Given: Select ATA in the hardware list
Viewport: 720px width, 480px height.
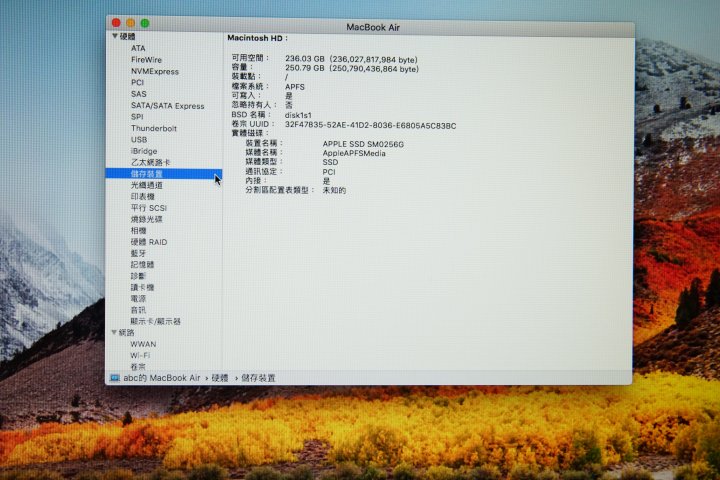Looking at the screenshot, I should [138, 48].
